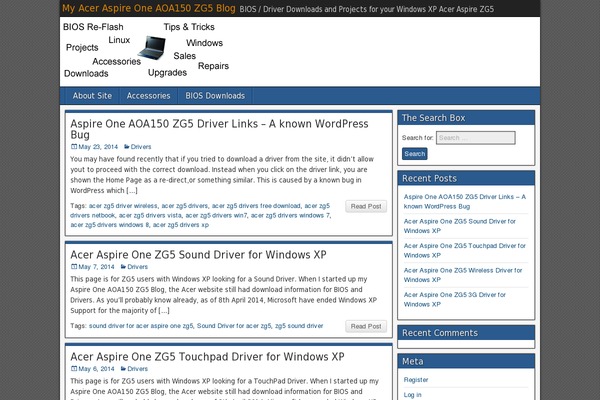Open the Accessories navigation item
Image resolution: width=600 pixels, height=400 pixels.
(x=148, y=96)
